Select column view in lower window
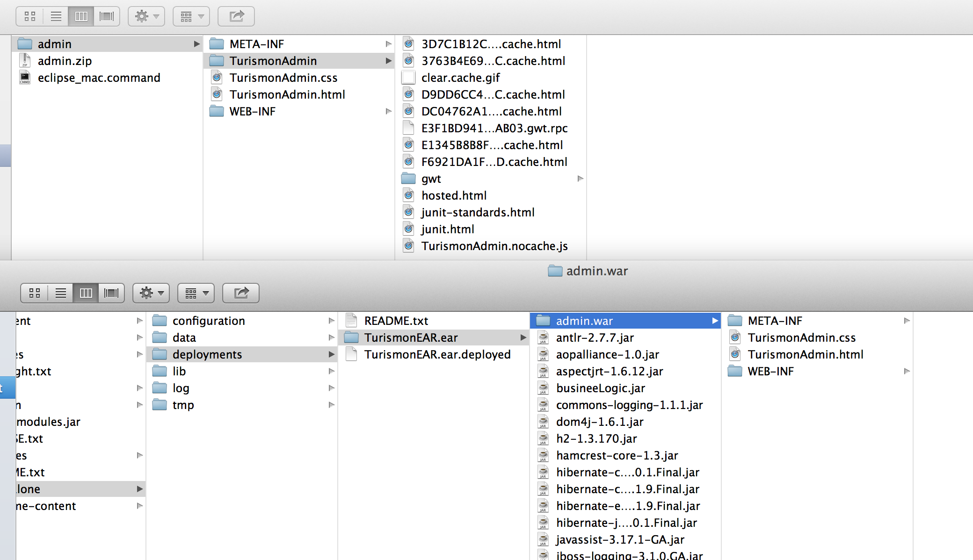 [86, 293]
